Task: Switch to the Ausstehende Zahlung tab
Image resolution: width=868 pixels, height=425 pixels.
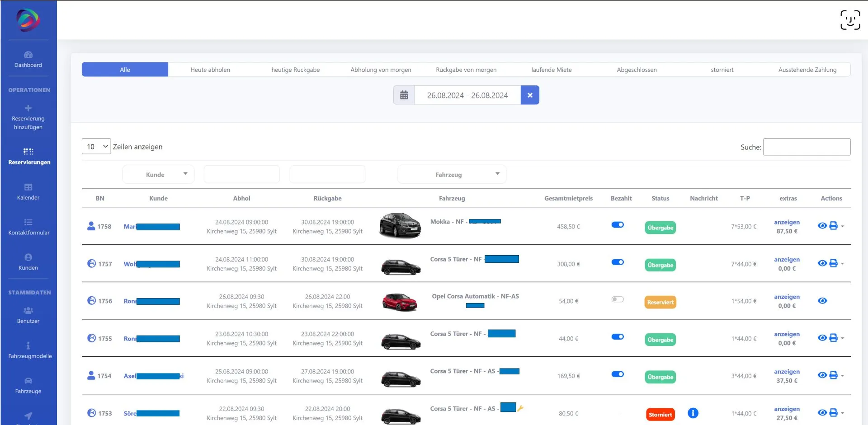Action: (x=807, y=70)
